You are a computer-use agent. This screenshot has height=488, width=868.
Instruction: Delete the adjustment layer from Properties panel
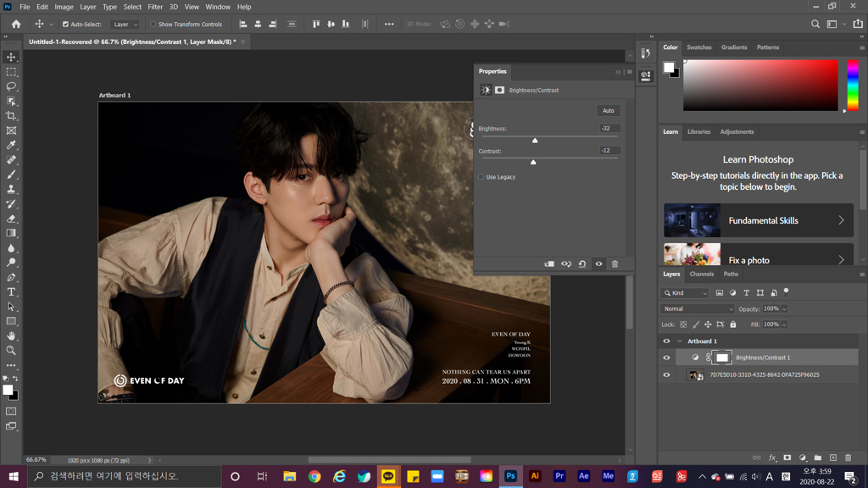[615, 264]
